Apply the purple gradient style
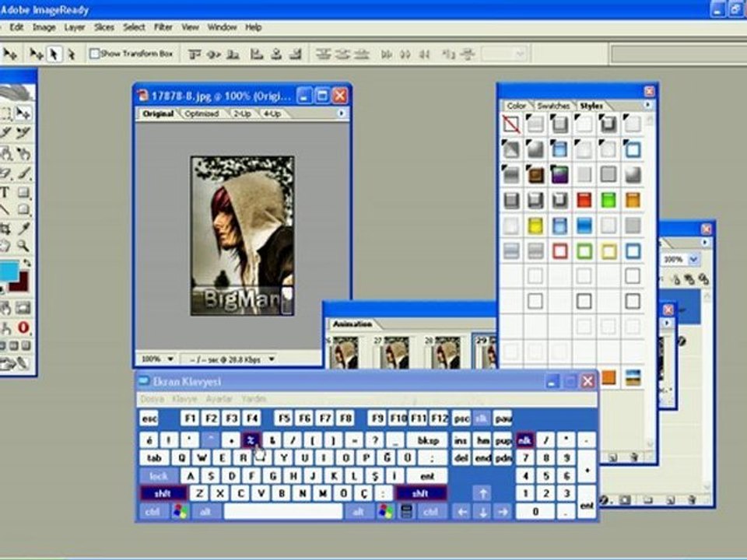 tap(559, 175)
